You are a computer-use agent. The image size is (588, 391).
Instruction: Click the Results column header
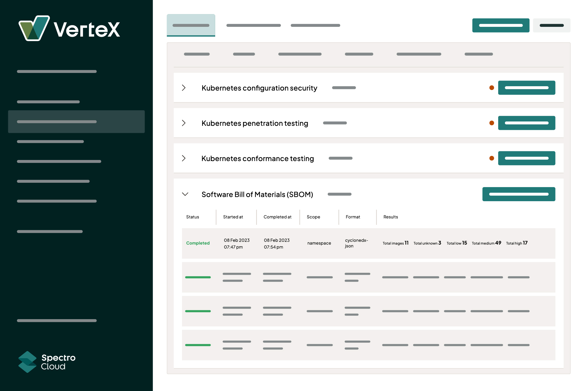(x=390, y=217)
